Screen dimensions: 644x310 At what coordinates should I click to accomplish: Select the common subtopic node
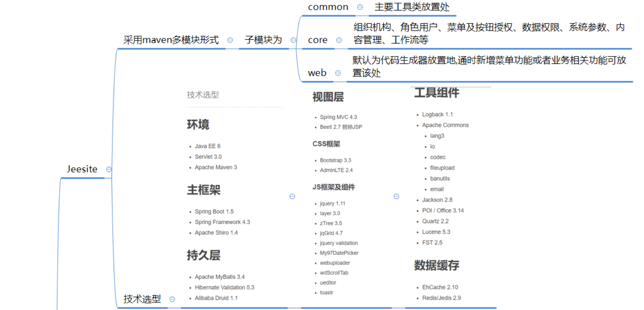coord(328,7)
